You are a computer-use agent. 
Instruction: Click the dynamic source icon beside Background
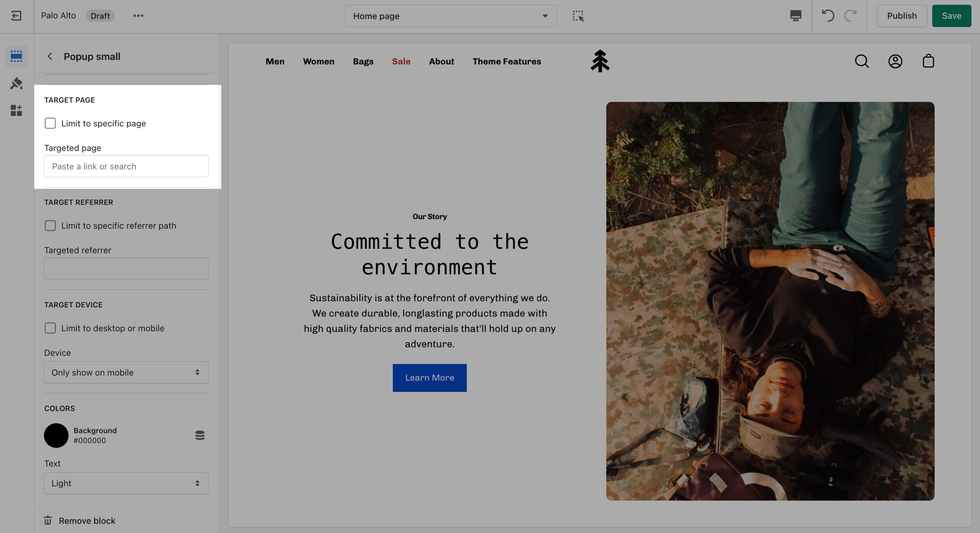point(199,435)
